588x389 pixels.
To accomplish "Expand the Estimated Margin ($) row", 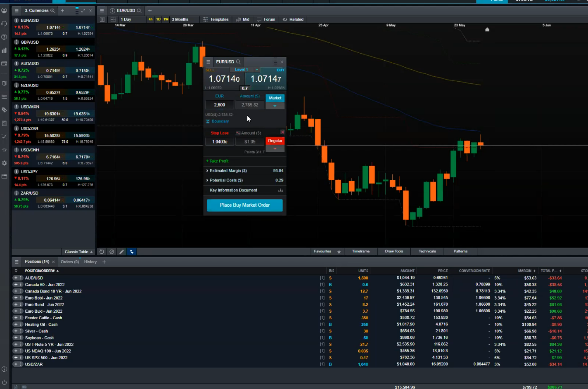I will pos(244,171).
